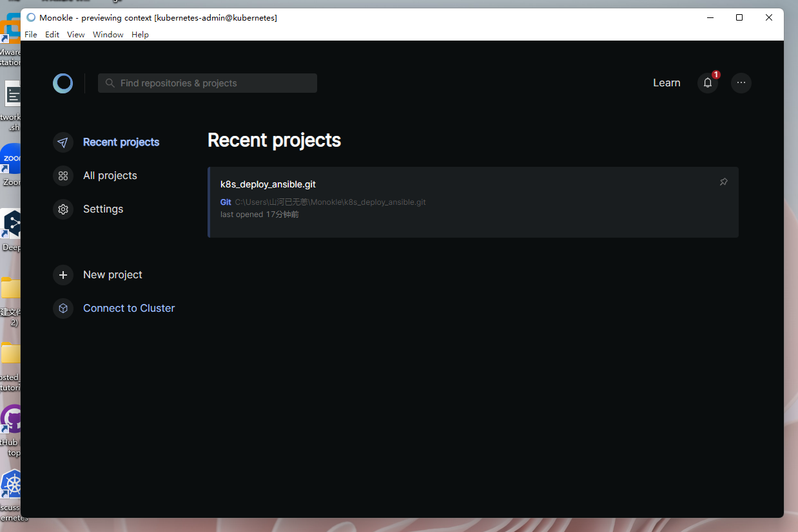Click the Git label on project card

226,202
